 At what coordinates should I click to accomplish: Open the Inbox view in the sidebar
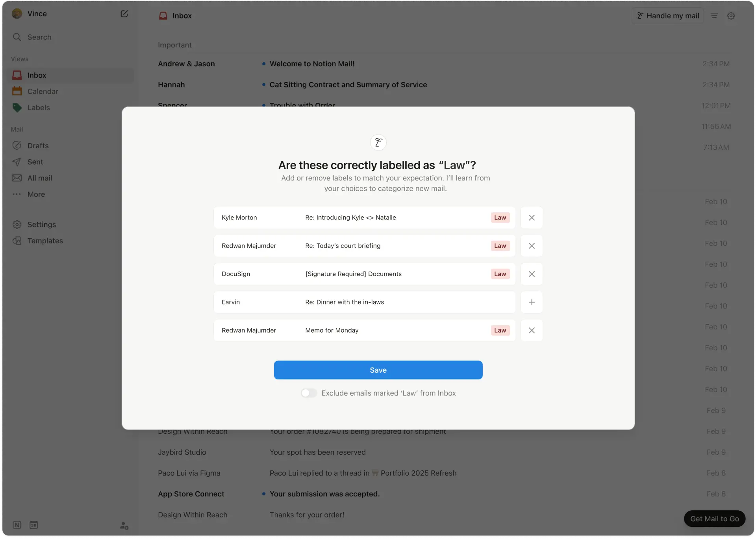(37, 75)
